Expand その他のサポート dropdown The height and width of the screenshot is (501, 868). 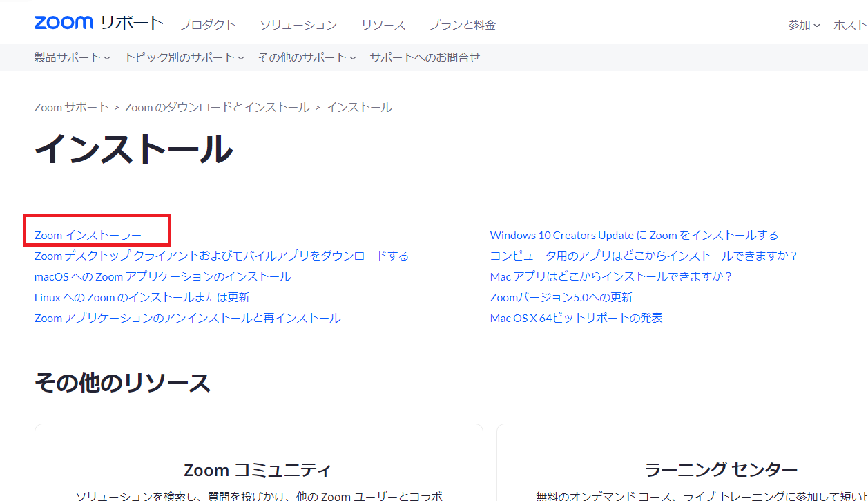[x=307, y=57]
